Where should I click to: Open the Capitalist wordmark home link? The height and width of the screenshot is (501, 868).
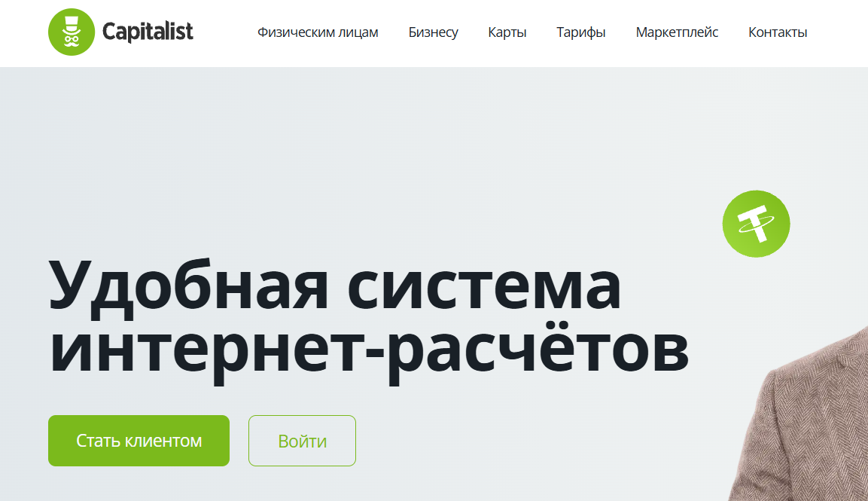coord(148,32)
